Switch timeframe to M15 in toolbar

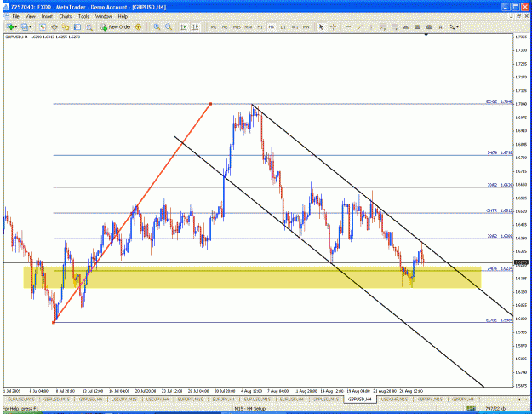click(x=237, y=26)
